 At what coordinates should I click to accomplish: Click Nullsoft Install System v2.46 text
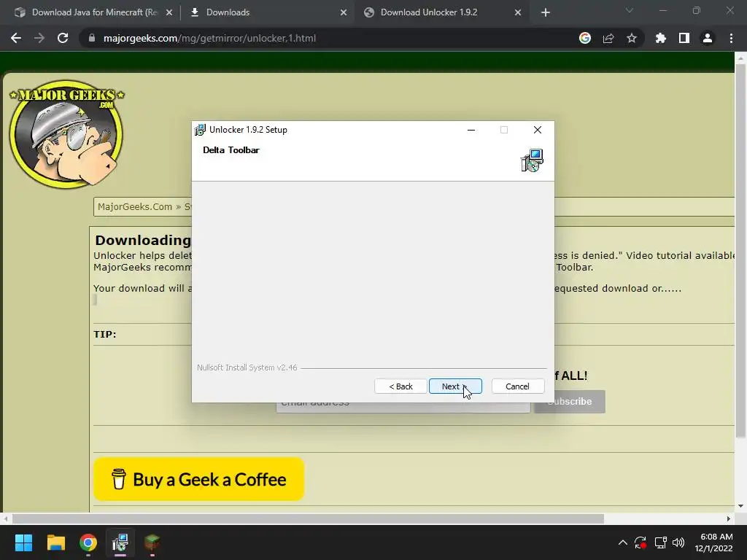(x=247, y=367)
